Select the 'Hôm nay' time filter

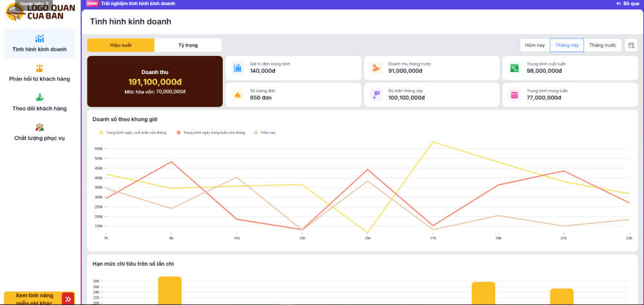535,45
